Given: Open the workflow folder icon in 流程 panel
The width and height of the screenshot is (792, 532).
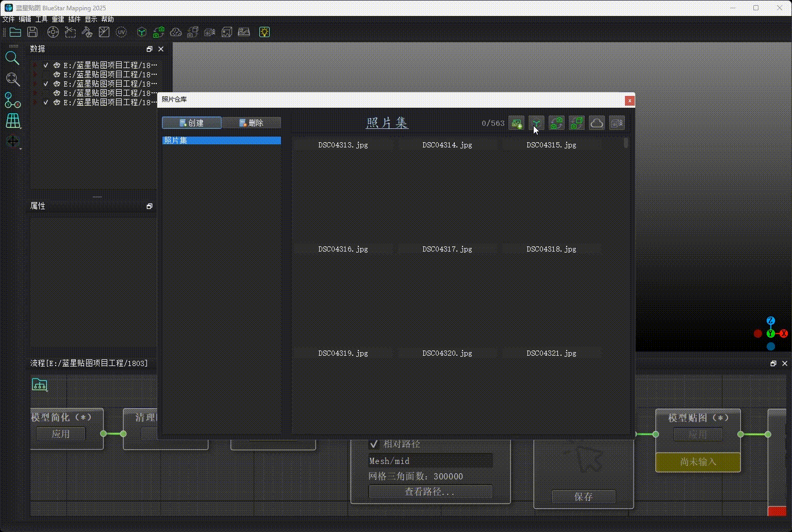Looking at the screenshot, I should tap(40, 385).
